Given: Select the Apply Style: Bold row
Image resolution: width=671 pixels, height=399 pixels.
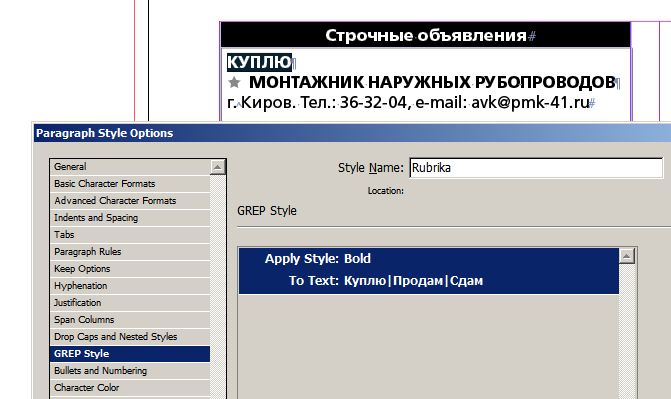Looking at the screenshot, I should (x=429, y=259).
